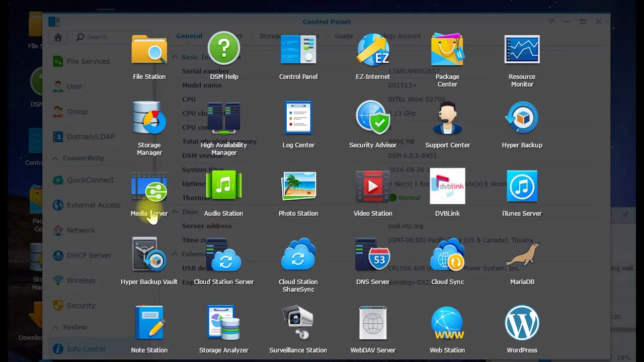This screenshot has height=362, width=644.
Task: Open Media Server app
Action: tap(149, 187)
